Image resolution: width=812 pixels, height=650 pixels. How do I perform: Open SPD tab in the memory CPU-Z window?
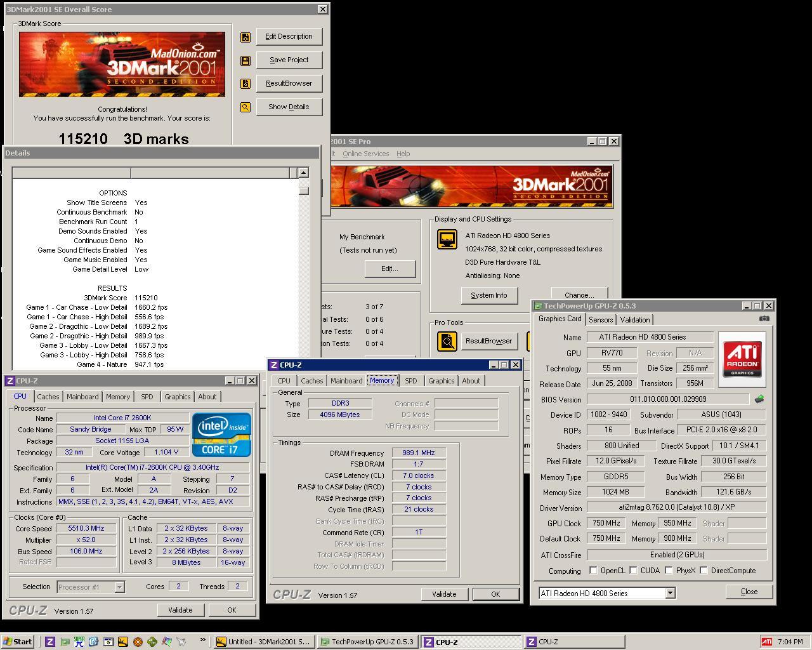411,381
